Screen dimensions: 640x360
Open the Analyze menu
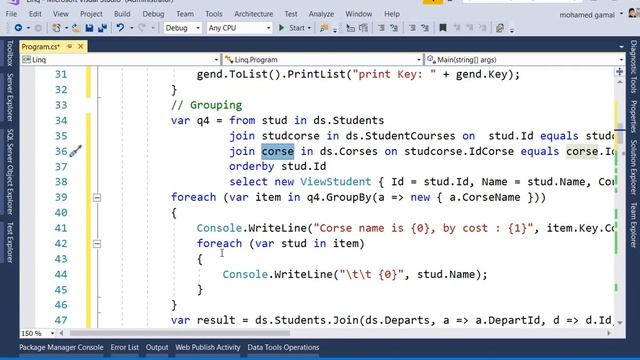(321, 14)
